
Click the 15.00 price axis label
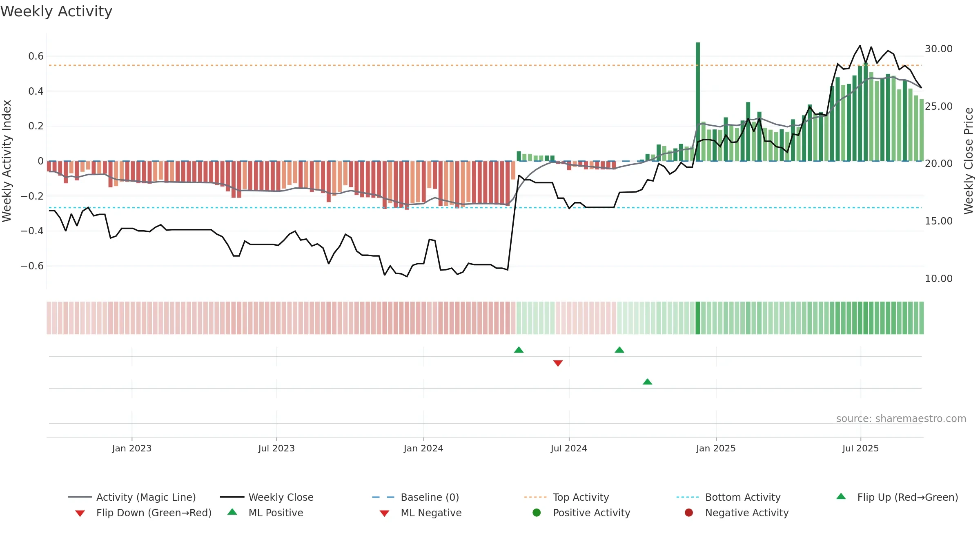[939, 221]
